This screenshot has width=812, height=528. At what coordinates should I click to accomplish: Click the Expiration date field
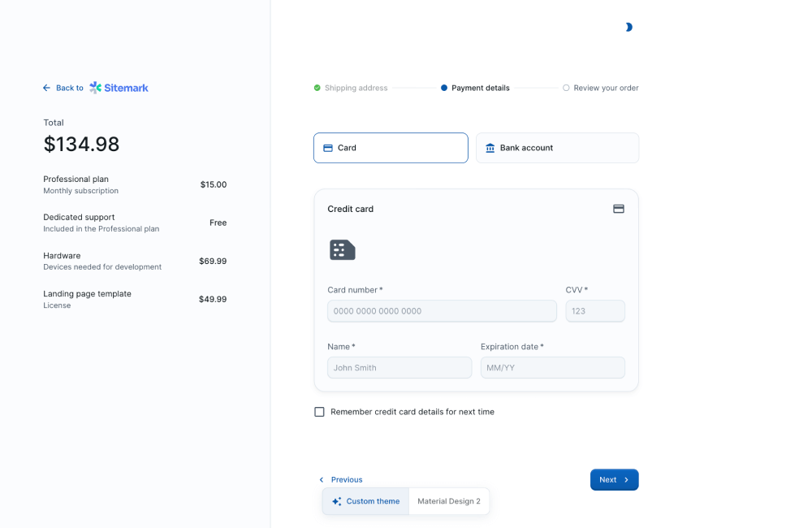coord(552,368)
